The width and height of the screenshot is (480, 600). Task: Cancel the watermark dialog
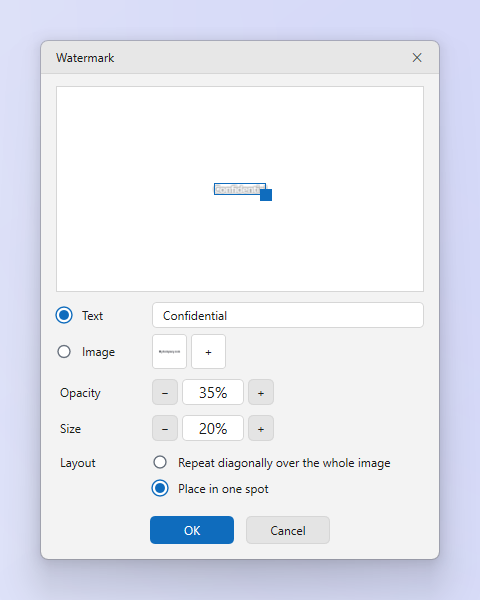[288, 530]
